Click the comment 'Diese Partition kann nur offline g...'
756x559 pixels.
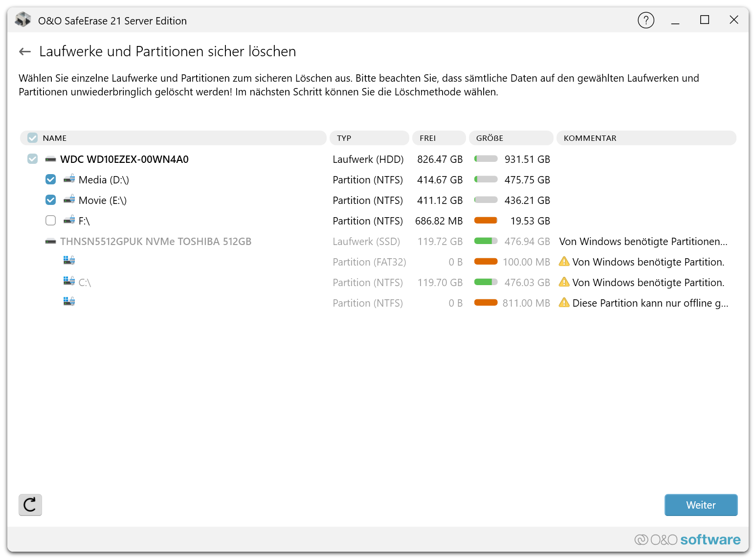650,303
